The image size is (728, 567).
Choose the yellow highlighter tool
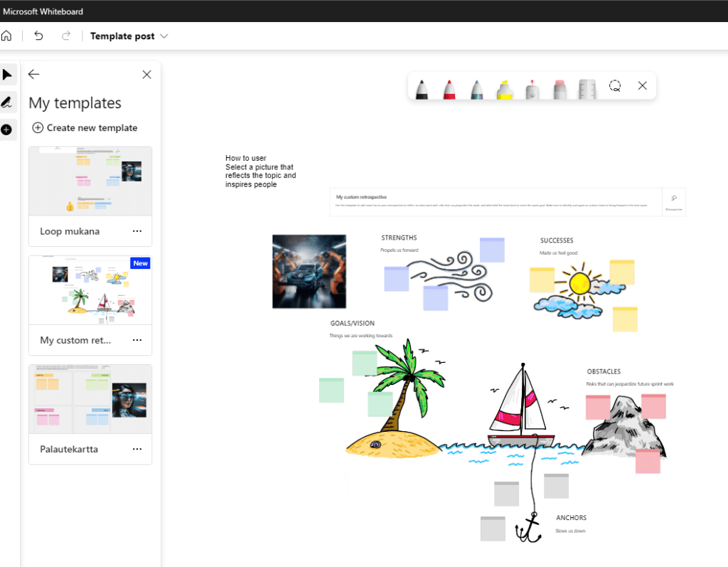click(x=504, y=88)
